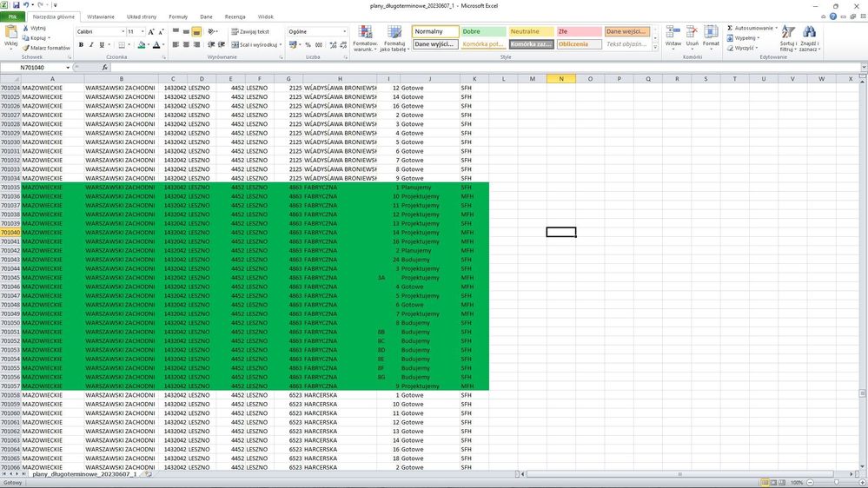868x488 pixels.
Task: Apply the Dobre cell style
Action: 481,31
